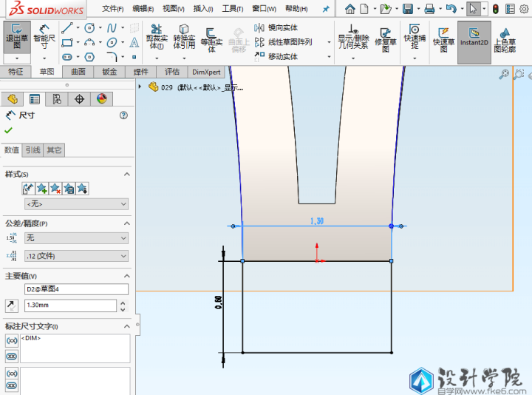Click green checkmark to accept dimension
Screen dimensions: 532x395
(9, 130)
